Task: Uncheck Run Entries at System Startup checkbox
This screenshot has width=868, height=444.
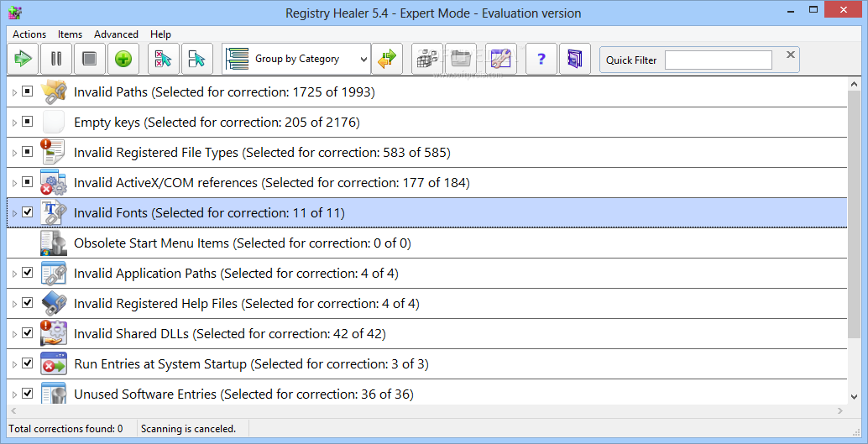Action: pos(27,363)
